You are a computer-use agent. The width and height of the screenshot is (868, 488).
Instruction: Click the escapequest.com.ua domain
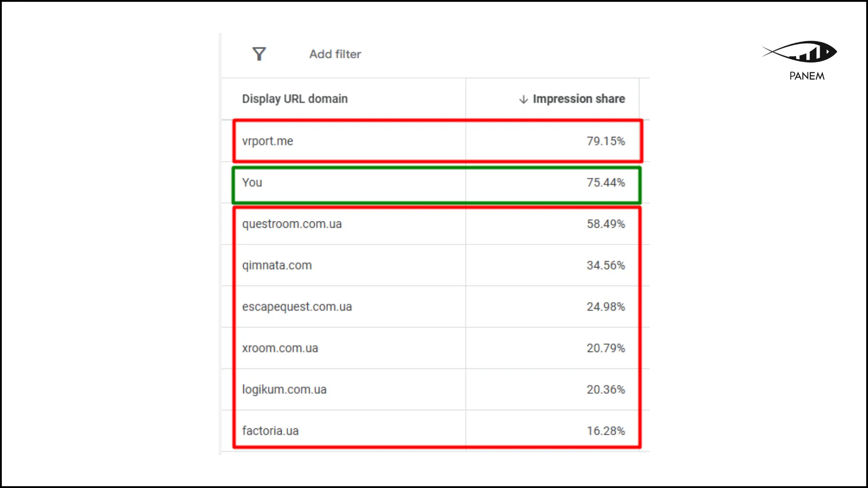(x=297, y=307)
